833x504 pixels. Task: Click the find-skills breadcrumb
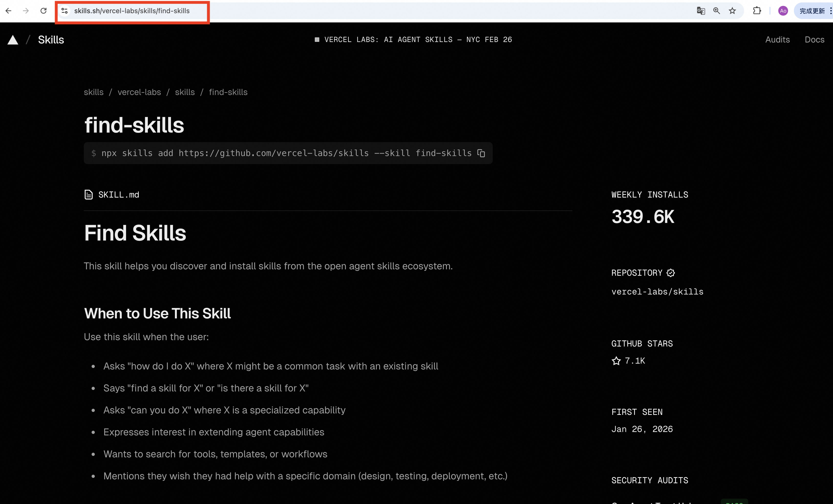coord(228,92)
